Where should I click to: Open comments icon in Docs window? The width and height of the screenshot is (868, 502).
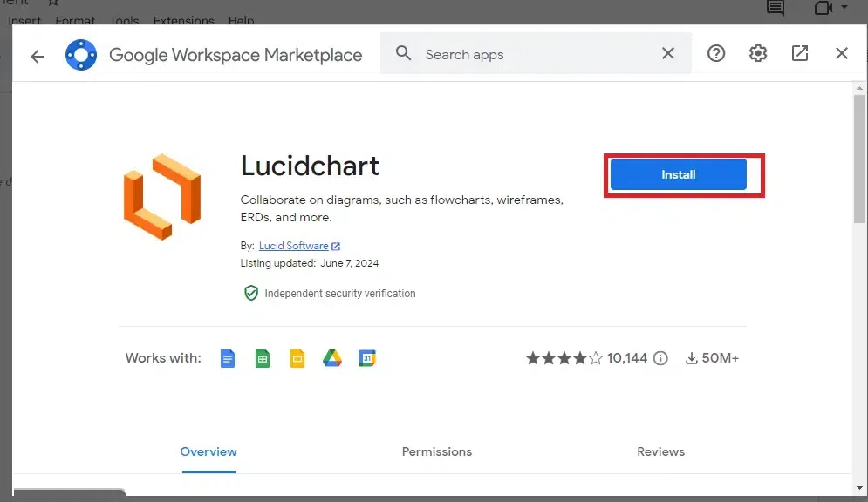[x=775, y=8]
